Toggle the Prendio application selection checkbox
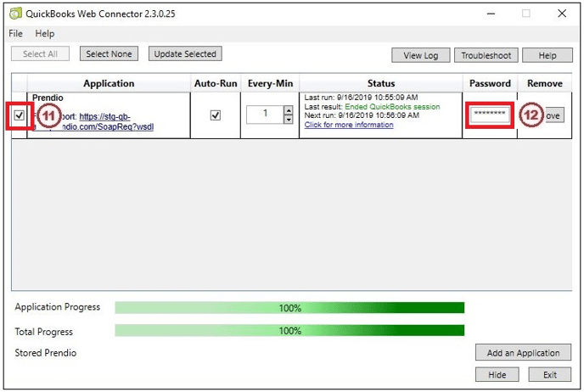This screenshot has height=392, width=584. pyautogui.click(x=19, y=115)
